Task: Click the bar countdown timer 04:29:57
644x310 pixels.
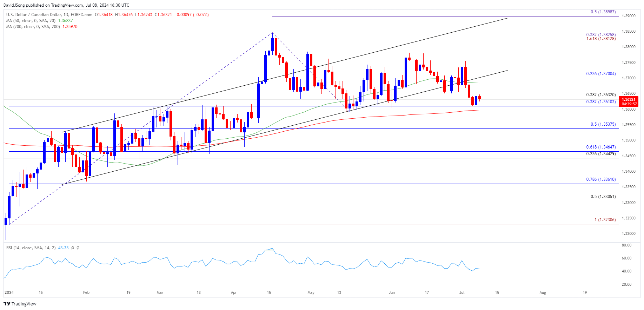Action: click(x=629, y=104)
